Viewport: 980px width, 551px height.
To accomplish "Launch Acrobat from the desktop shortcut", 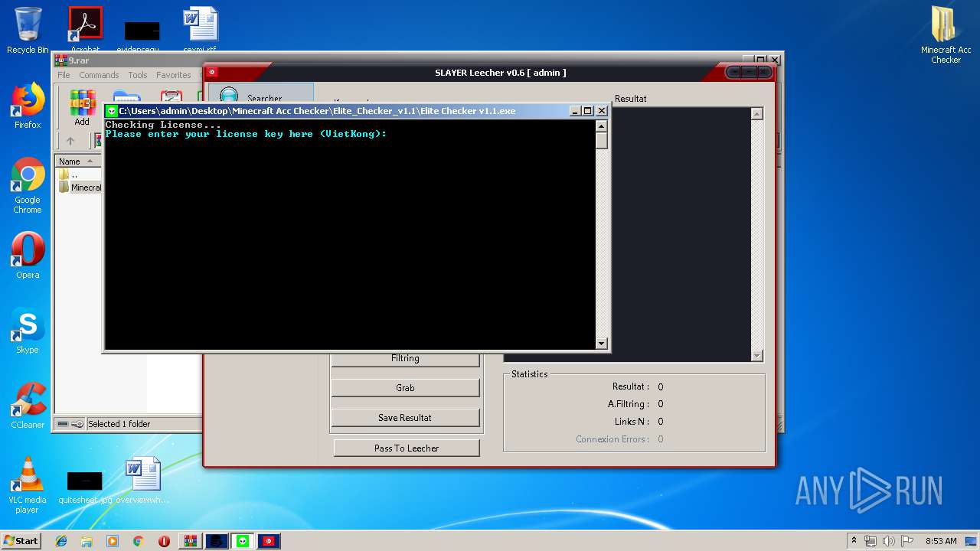I will 85,30.
